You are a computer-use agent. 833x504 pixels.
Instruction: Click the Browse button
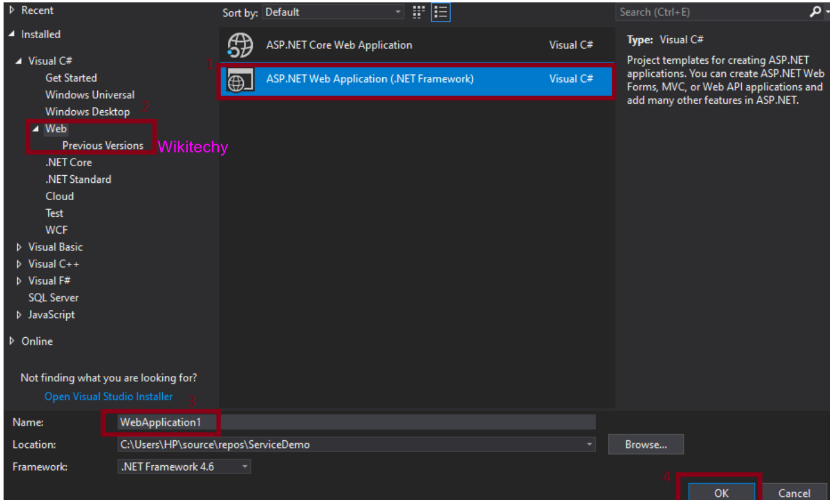pyautogui.click(x=645, y=444)
